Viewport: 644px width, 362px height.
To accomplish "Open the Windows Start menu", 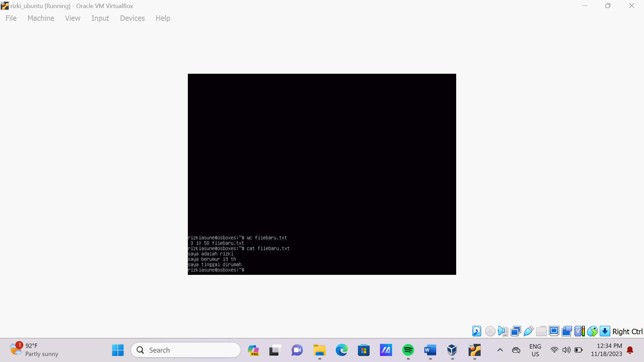I will pyautogui.click(x=118, y=350).
